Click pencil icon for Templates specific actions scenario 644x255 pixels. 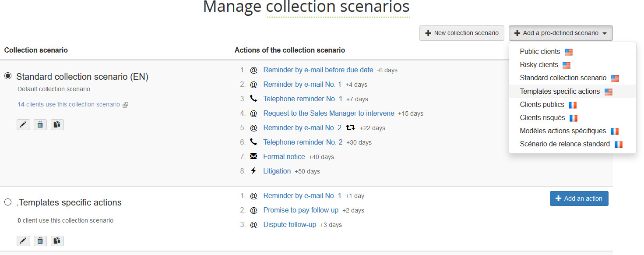pyautogui.click(x=23, y=241)
